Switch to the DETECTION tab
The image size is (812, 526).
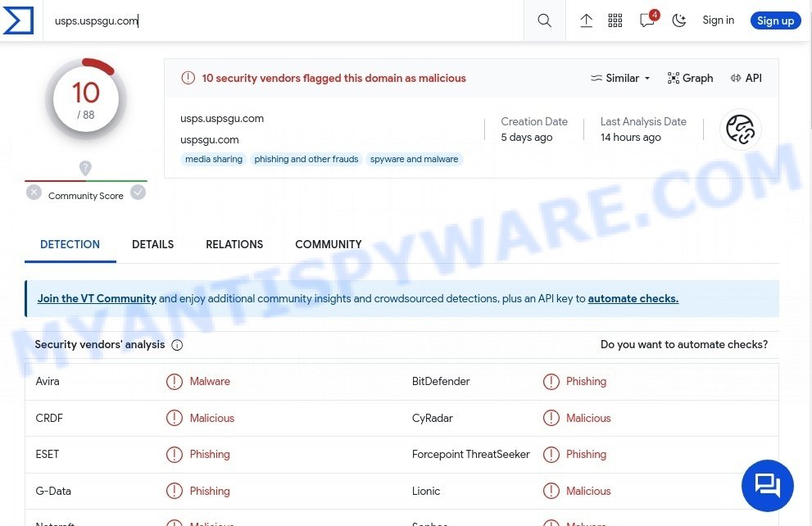click(70, 244)
